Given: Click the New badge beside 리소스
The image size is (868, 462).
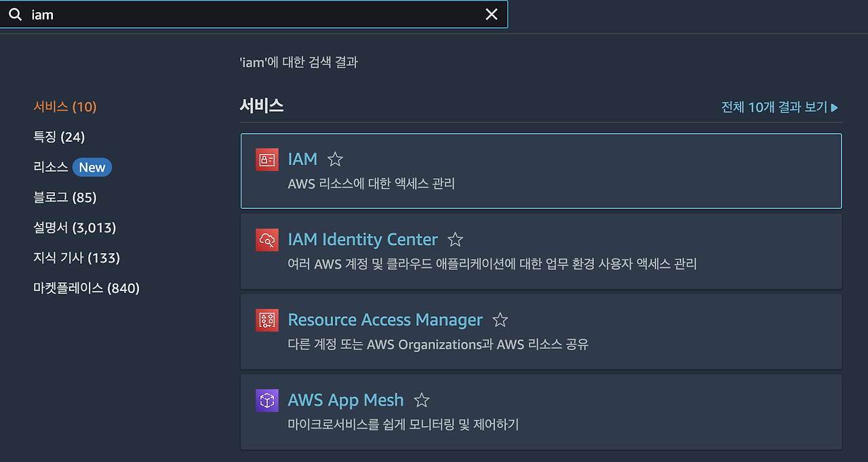Looking at the screenshot, I should pyautogui.click(x=92, y=167).
